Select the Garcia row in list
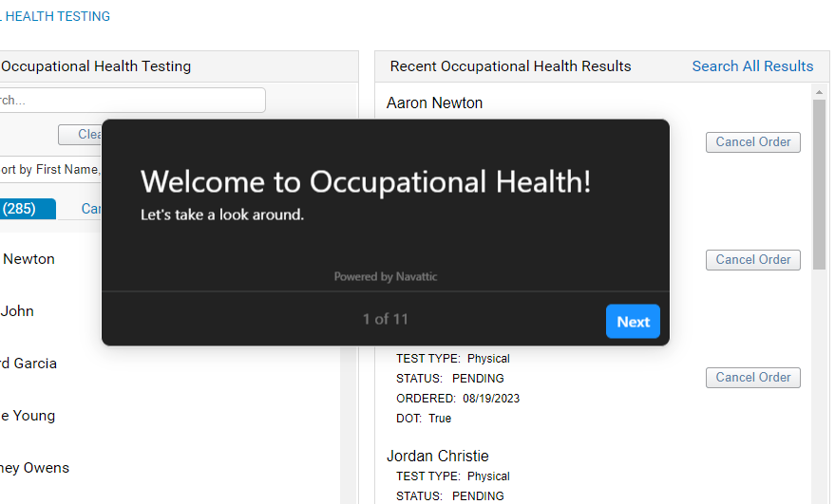 click(x=28, y=364)
